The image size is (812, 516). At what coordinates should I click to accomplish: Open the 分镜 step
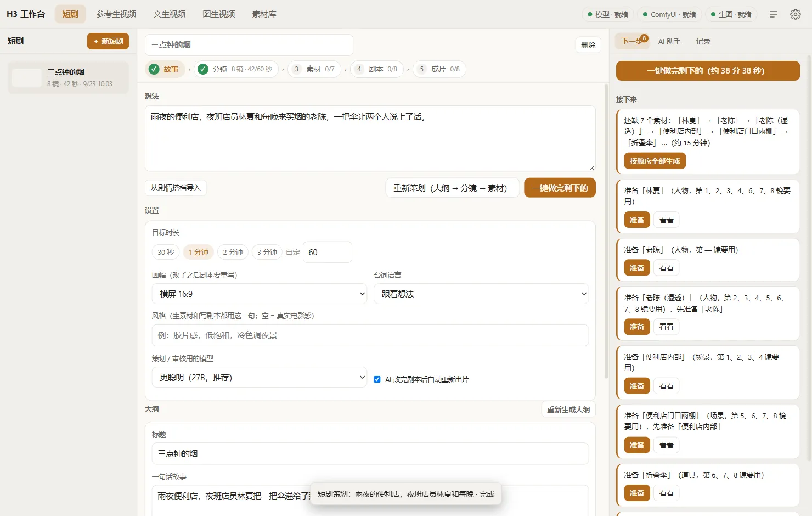236,69
